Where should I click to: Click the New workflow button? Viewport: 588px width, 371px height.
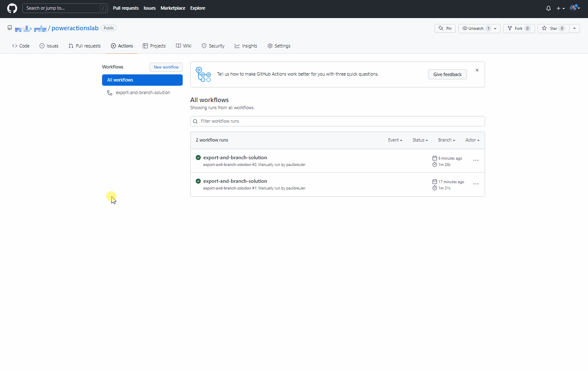pos(166,67)
